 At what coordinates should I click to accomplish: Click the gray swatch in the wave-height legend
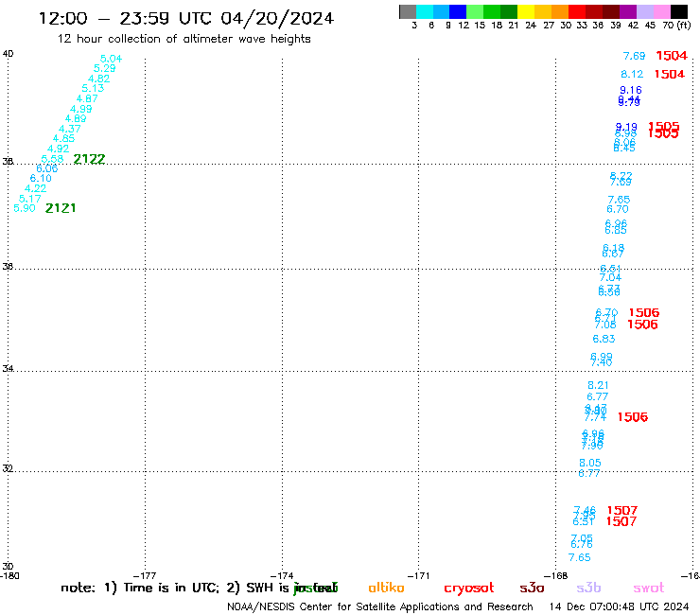tap(408, 11)
